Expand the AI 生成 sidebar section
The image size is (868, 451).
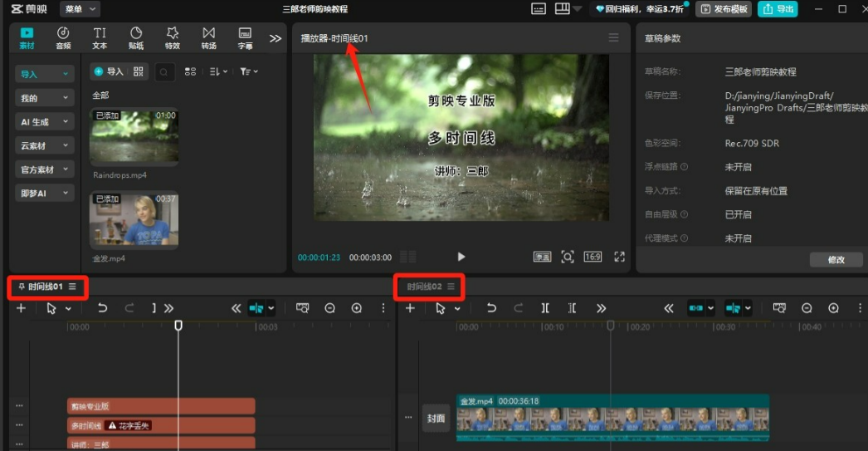point(44,122)
